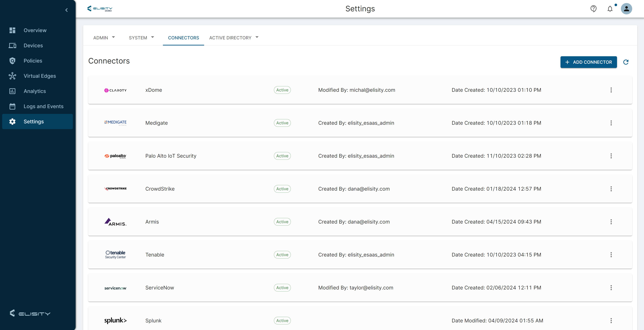Viewport: 644px width, 330px height.
Task: Open the user profile avatar
Action: [626, 9]
